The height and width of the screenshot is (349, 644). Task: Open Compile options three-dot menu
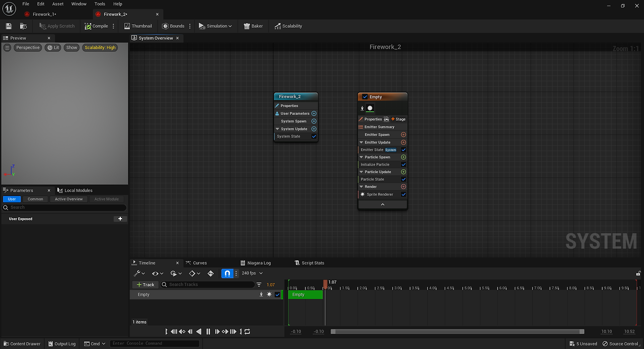(x=113, y=26)
